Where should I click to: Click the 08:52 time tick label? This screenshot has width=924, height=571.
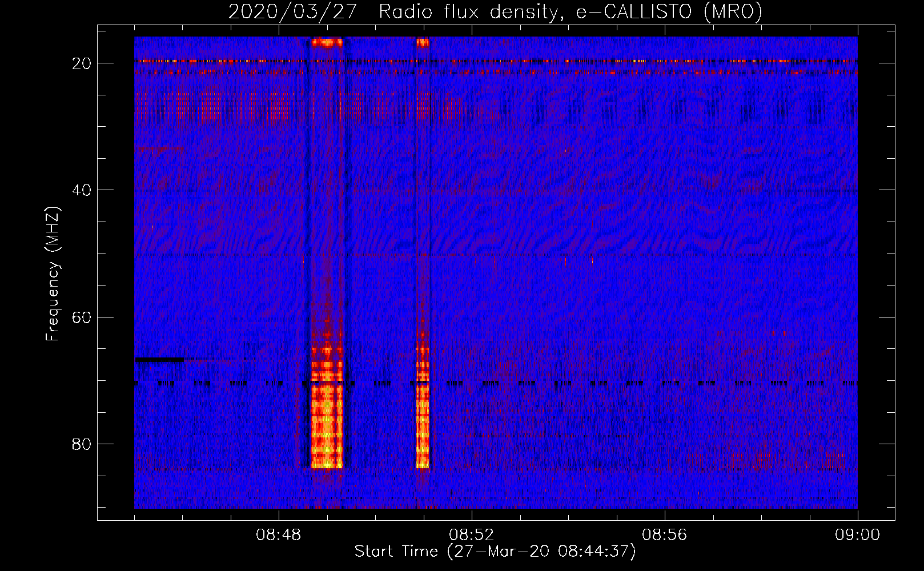click(x=472, y=535)
